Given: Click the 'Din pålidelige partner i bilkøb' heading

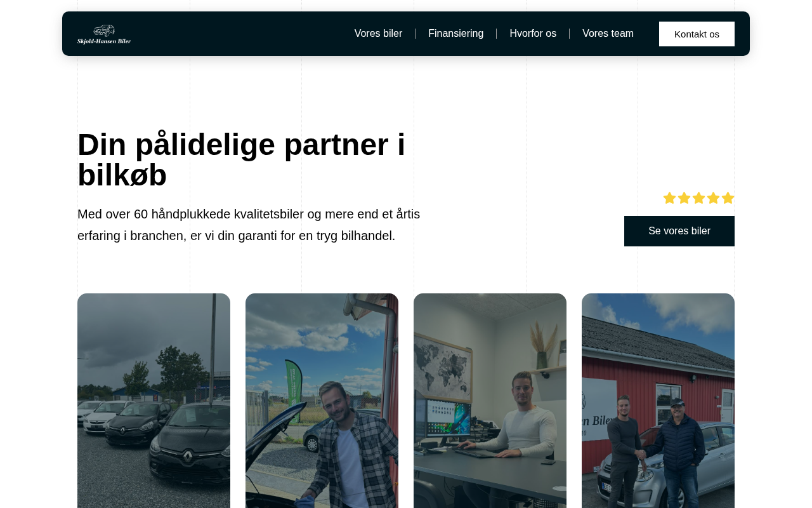Looking at the screenshot, I should point(241,160).
